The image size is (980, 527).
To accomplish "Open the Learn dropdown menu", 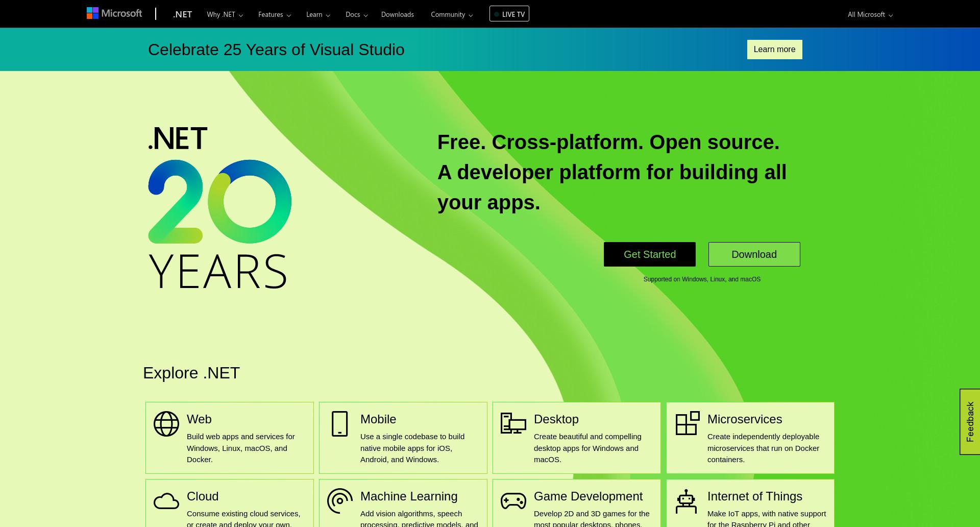I will point(318,14).
